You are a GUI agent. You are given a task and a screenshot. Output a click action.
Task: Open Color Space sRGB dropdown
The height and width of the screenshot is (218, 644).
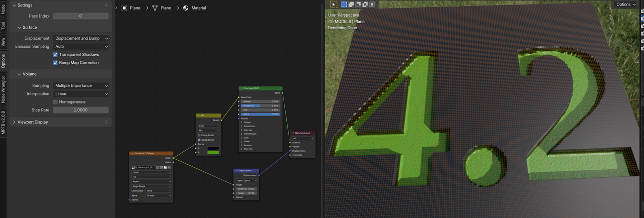pyautogui.click(x=158, y=191)
